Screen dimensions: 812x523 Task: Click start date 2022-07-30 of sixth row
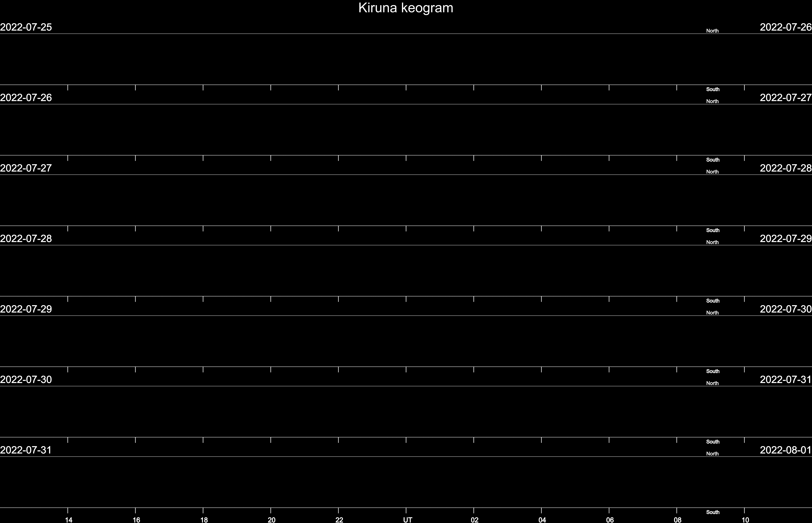[26, 380]
